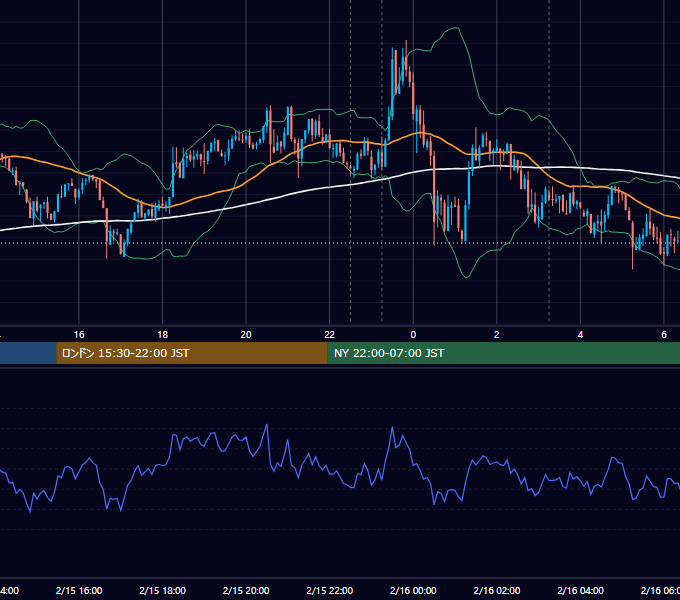The width and height of the screenshot is (680, 600).
Task: Click the London 15:30-22:00 JST session bar
Action: 192,353
